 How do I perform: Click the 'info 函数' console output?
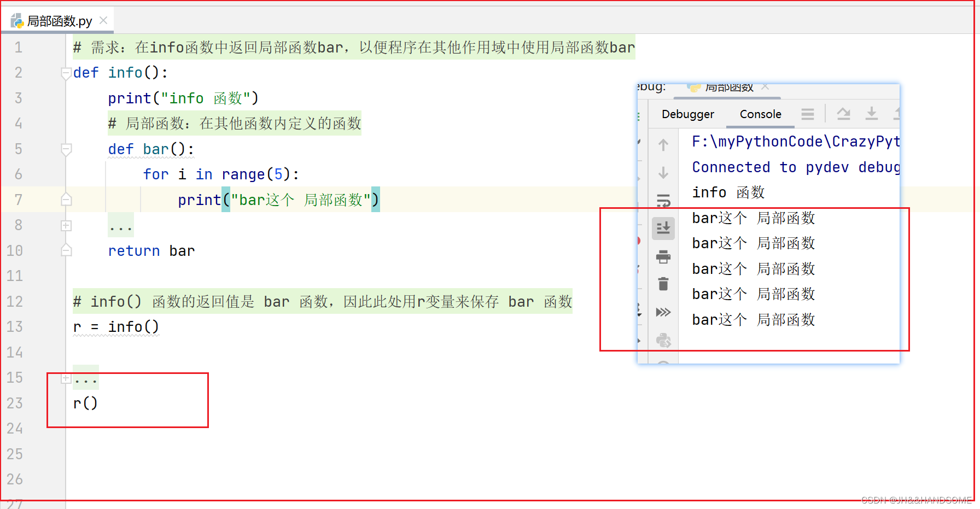pos(728,192)
